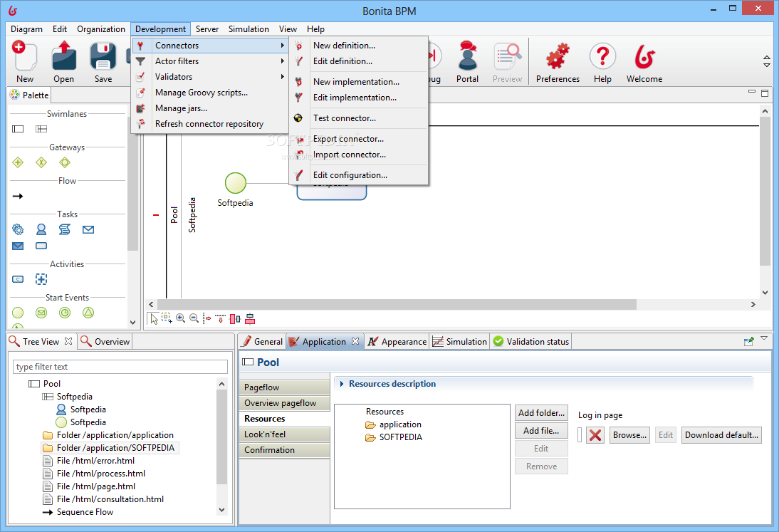Click the Download default... button
Image resolution: width=779 pixels, height=532 pixels.
721,435
